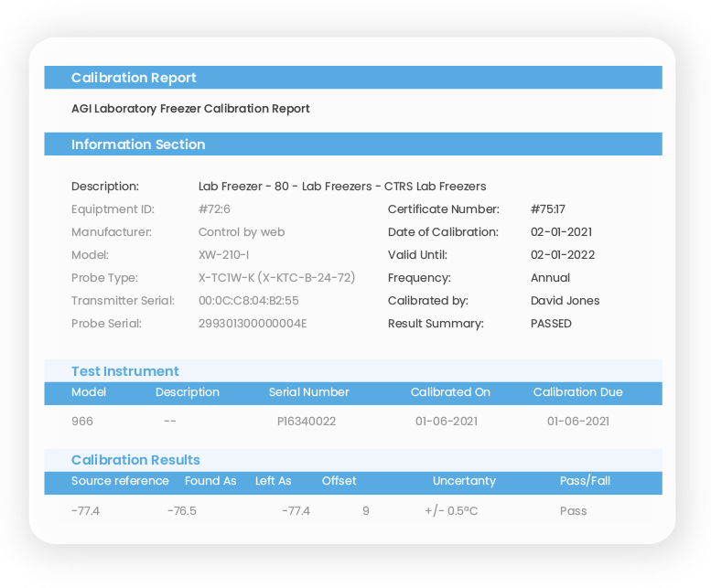This screenshot has height=588, width=711.
Task: Select certificate number #75:17
Action: [548, 208]
